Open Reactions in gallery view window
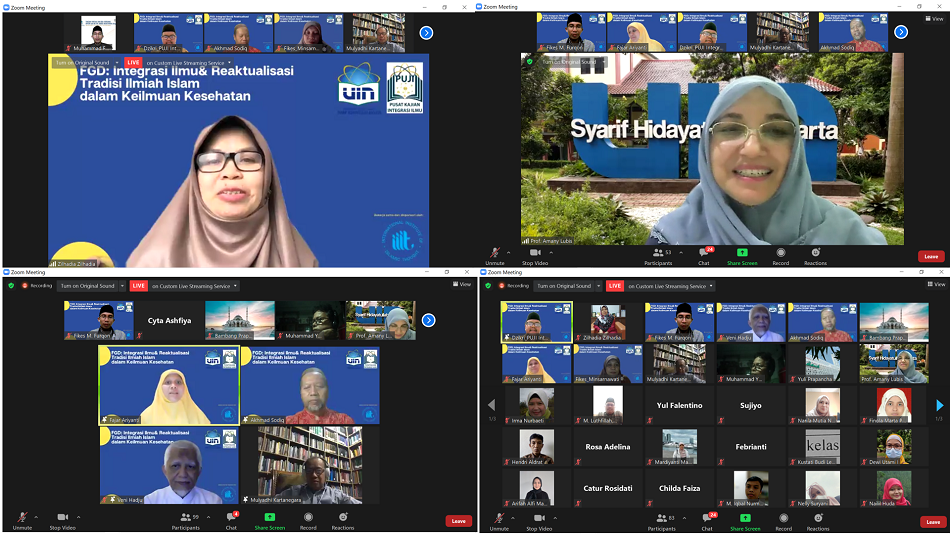Screen dimensions: 950x534 pyautogui.click(x=818, y=521)
